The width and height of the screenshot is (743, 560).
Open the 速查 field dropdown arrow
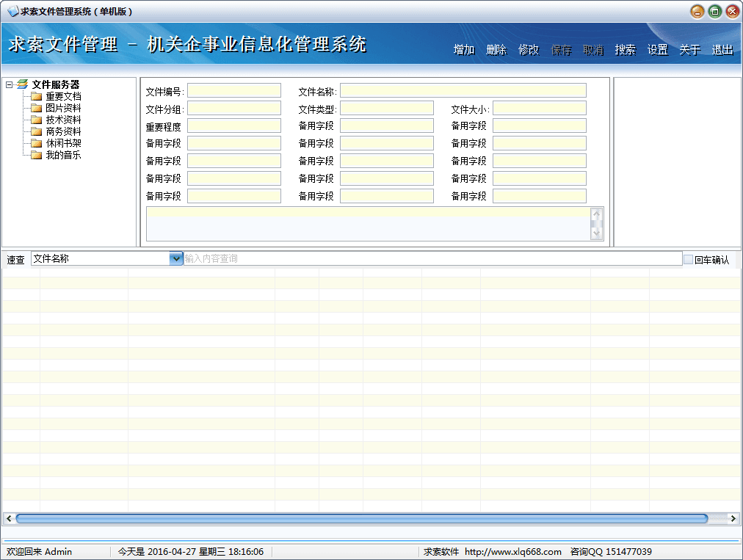click(176, 258)
